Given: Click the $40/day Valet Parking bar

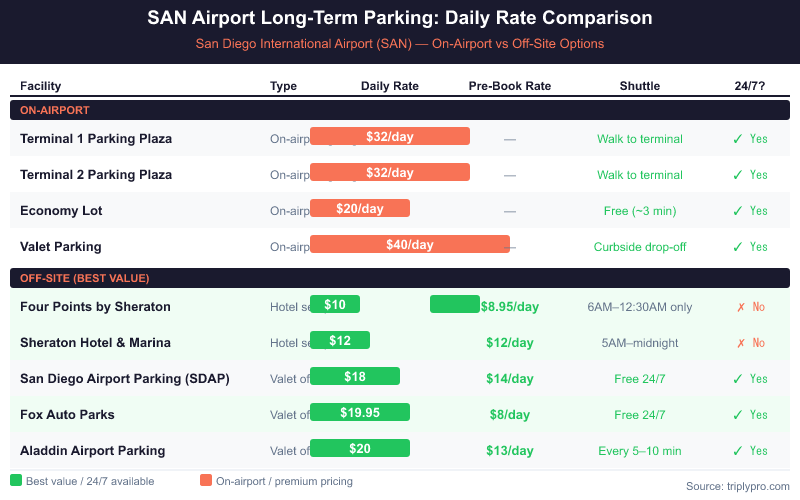Looking at the screenshot, I should pyautogui.click(x=410, y=244).
